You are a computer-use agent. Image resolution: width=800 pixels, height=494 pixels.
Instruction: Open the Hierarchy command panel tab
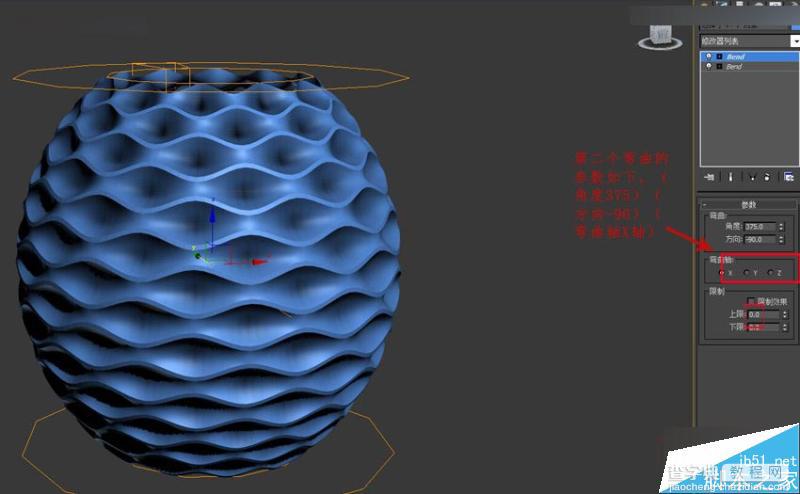(x=740, y=4)
